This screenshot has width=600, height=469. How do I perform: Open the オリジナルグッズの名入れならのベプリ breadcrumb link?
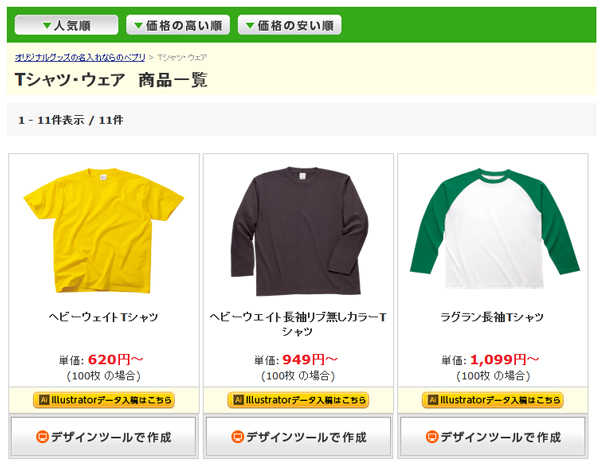80,57
